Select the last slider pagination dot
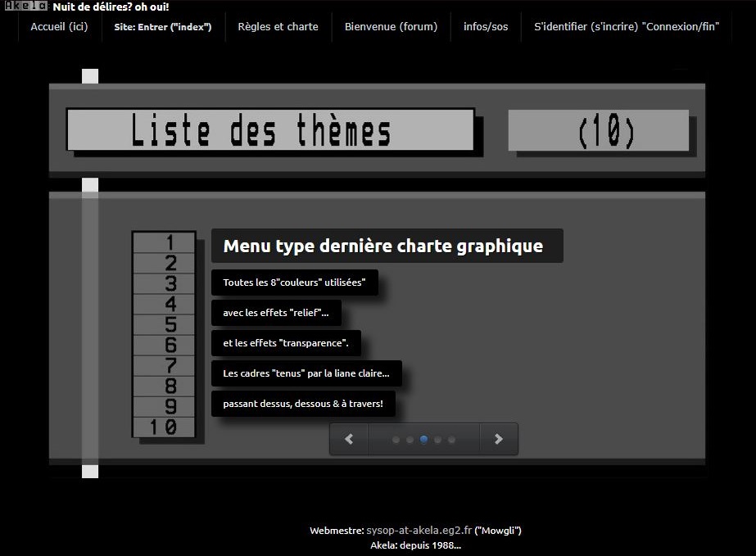The width and height of the screenshot is (756, 556). point(451,440)
